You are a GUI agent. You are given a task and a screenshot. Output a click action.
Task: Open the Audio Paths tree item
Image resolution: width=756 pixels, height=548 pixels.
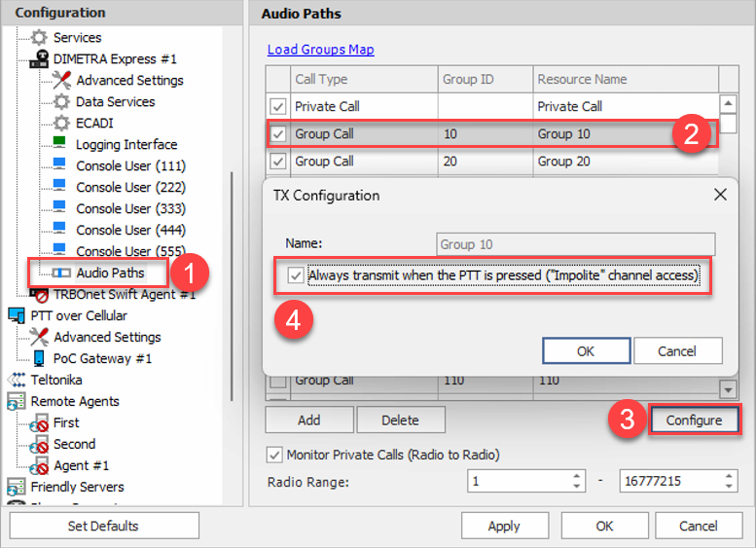tap(110, 274)
